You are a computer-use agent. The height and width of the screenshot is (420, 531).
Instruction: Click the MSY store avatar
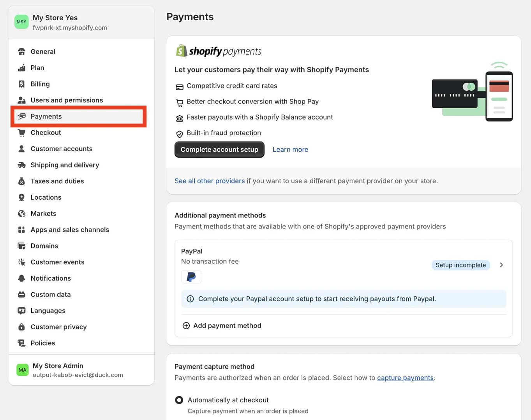click(x=21, y=22)
